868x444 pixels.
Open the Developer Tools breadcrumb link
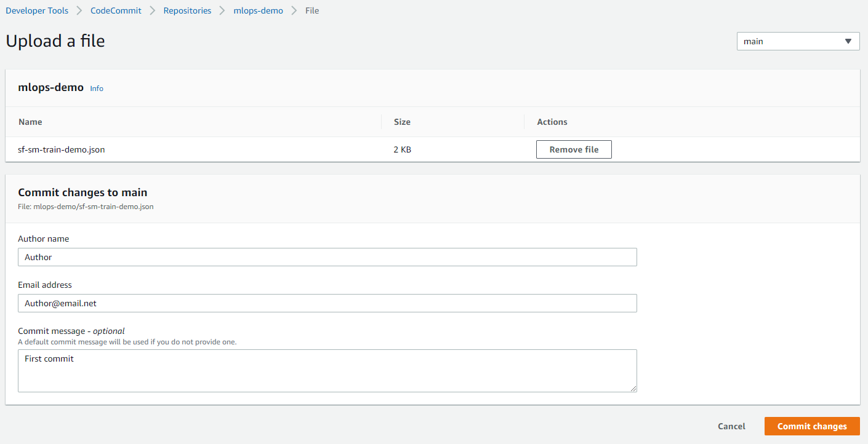pyautogui.click(x=37, y=10)
